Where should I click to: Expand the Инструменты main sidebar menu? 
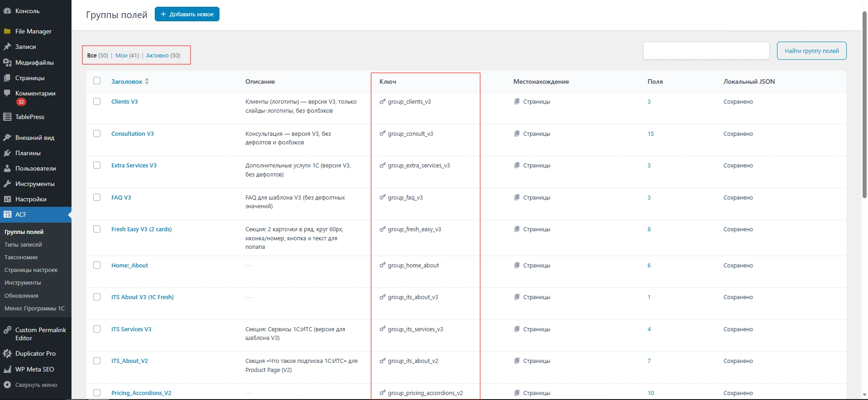click(x=34, y=184)
